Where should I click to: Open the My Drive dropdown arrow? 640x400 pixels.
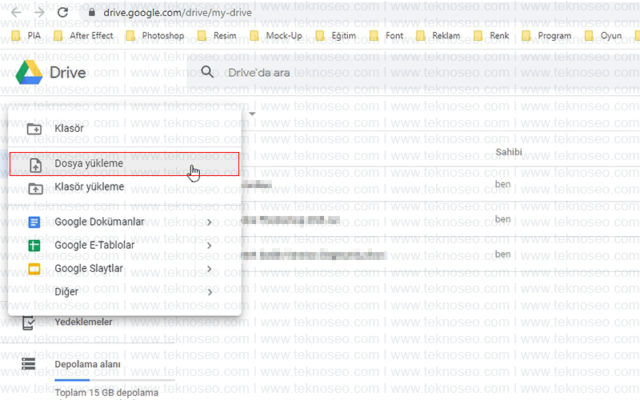pos(252,114)
